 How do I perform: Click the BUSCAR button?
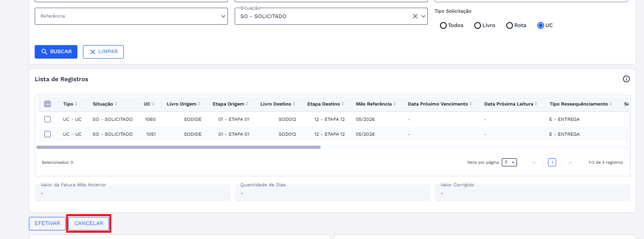click(56, 52)
